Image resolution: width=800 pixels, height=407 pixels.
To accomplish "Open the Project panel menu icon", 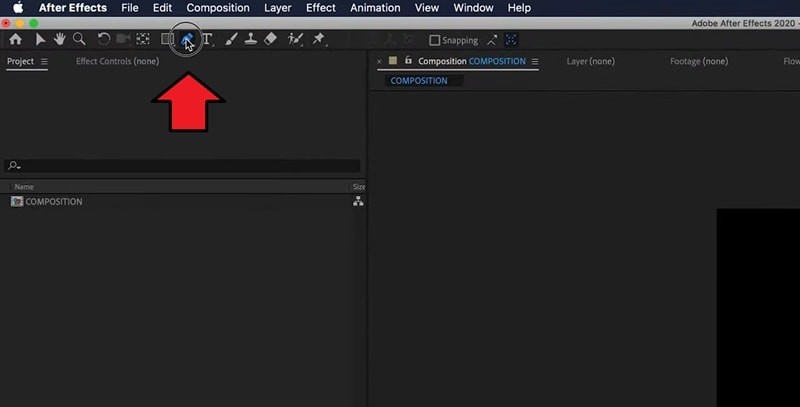I will (x=44, y=61).
